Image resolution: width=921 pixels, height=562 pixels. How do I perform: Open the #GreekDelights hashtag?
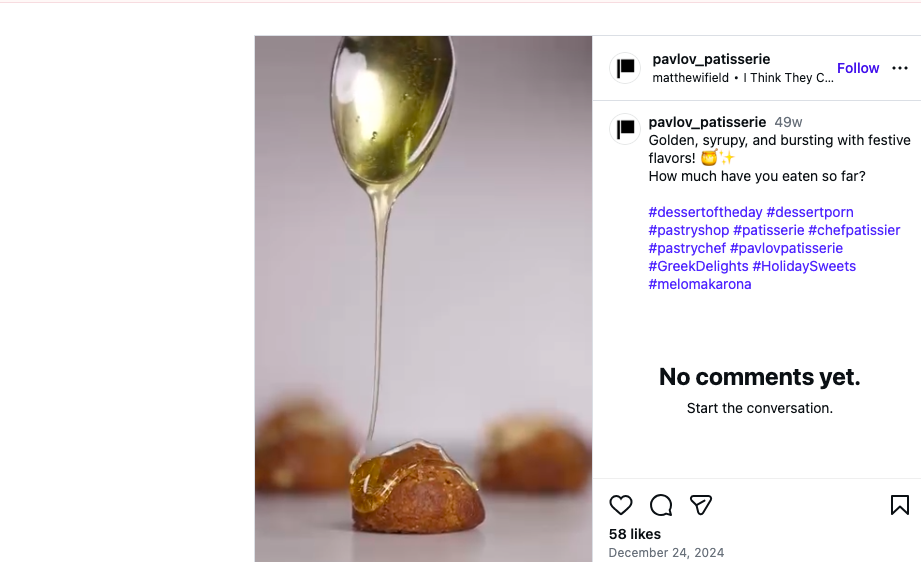click(698, 266)
